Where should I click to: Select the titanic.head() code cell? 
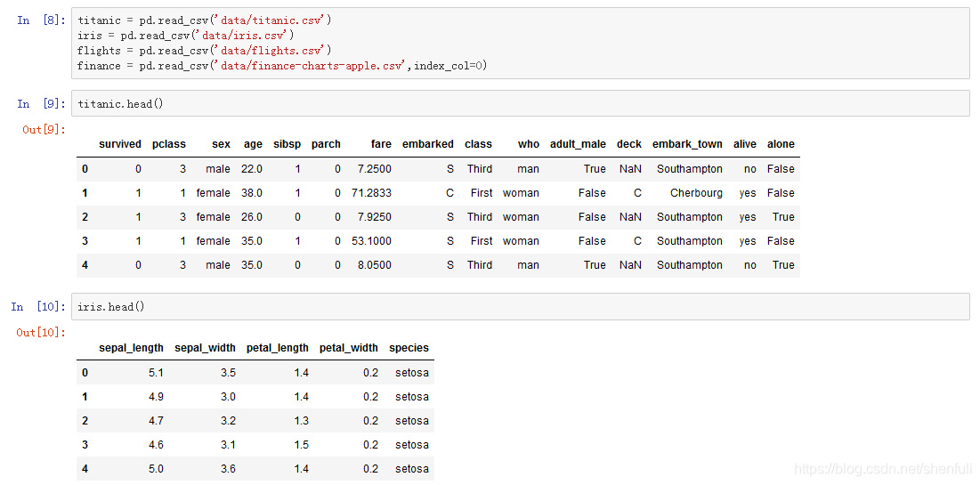click(521, 104)
